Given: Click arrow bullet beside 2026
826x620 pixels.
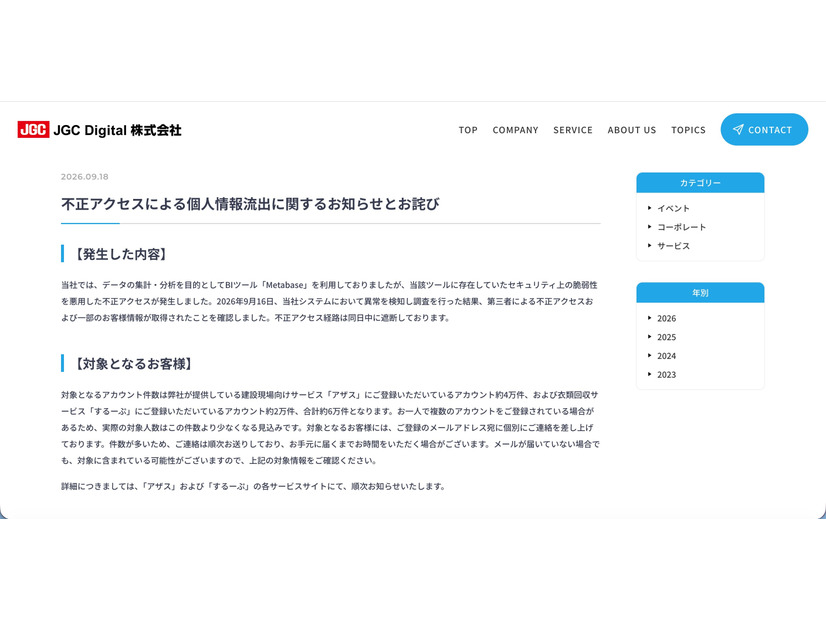Looking at the screenshot, I should [x=650, y=318].
